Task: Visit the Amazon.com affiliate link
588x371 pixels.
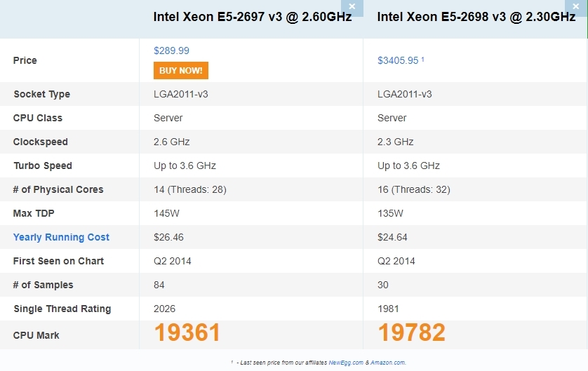Action: coord(388,362)
